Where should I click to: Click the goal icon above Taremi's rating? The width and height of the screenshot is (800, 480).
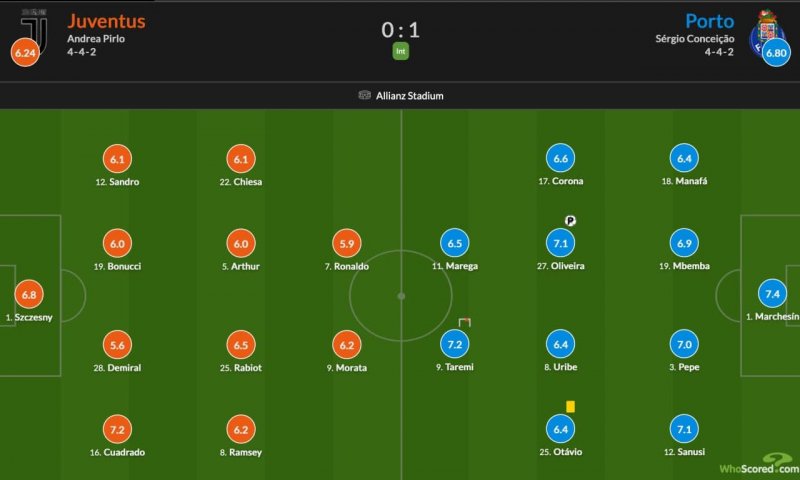464,321
